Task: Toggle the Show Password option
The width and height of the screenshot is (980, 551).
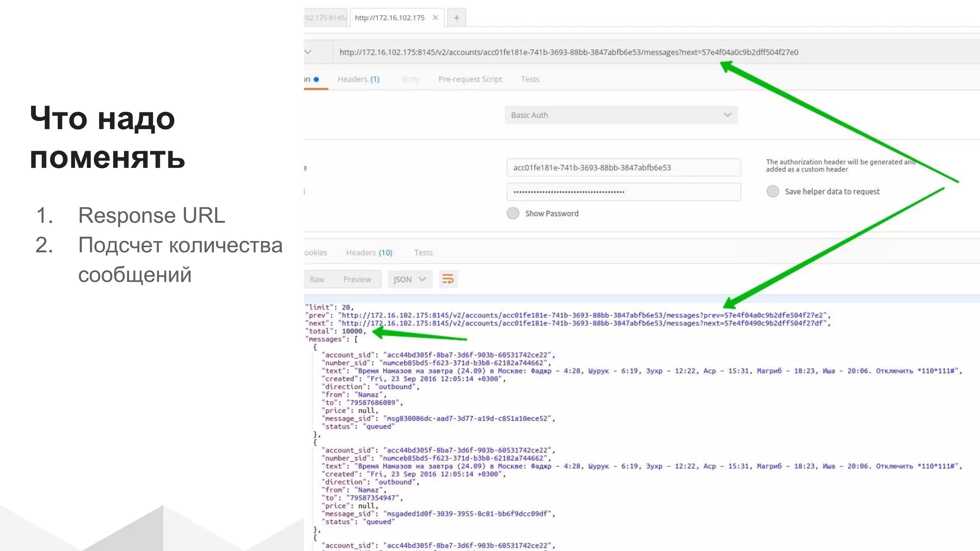Action: [513, 213]
